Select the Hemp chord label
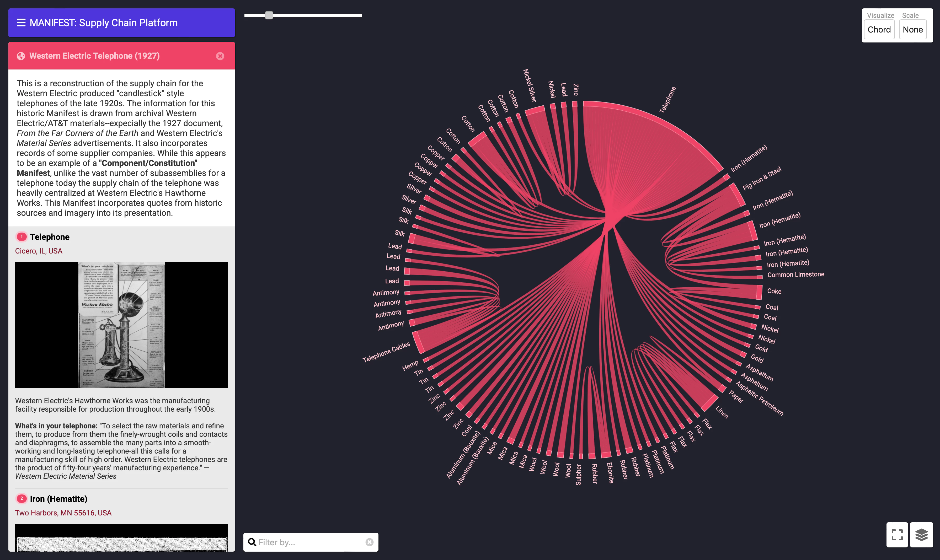 tap(410, 365)
